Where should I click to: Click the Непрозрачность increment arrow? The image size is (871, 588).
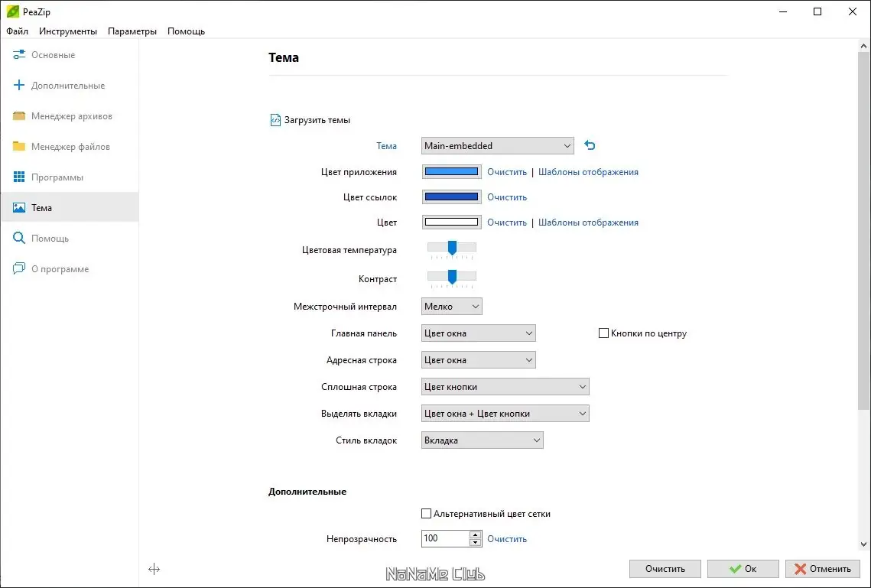(476, 534)
